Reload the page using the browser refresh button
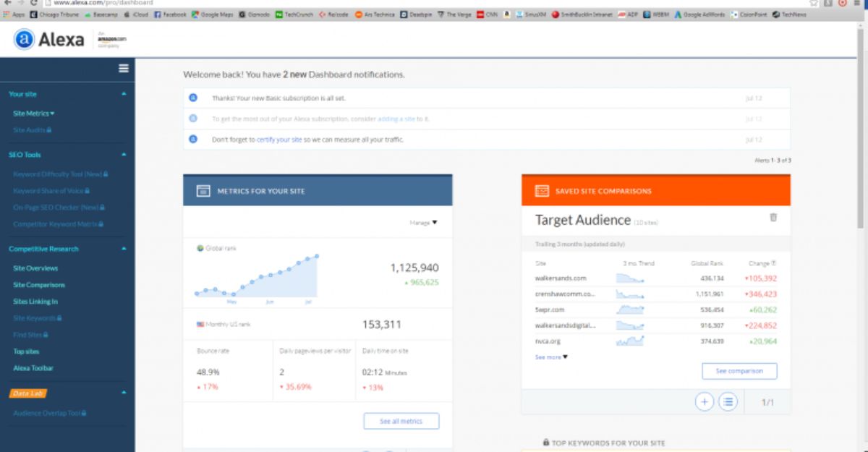The image size is (868, 452). tap(33, 3)
